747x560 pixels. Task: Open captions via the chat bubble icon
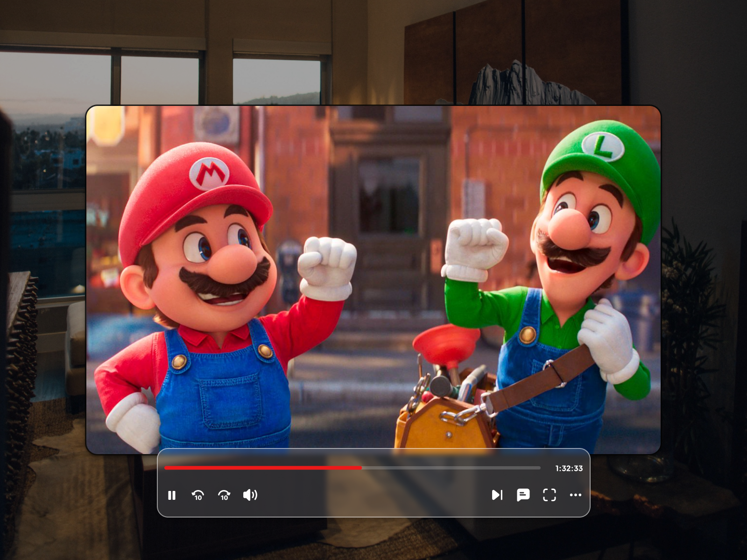click(x=523, y=496)
